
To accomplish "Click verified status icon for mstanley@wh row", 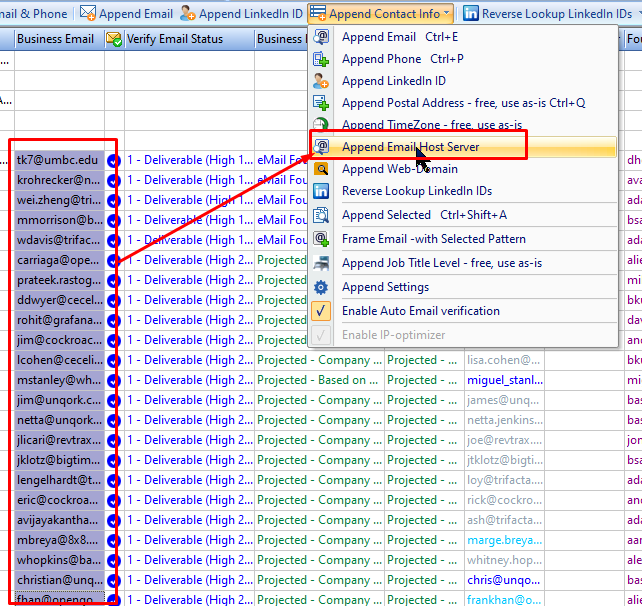I will click(113, 380).
